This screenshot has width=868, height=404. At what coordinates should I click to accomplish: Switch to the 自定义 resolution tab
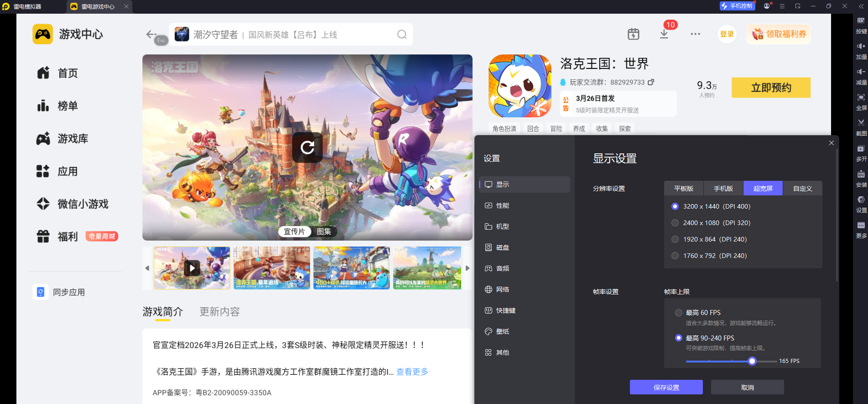(803, 189)
